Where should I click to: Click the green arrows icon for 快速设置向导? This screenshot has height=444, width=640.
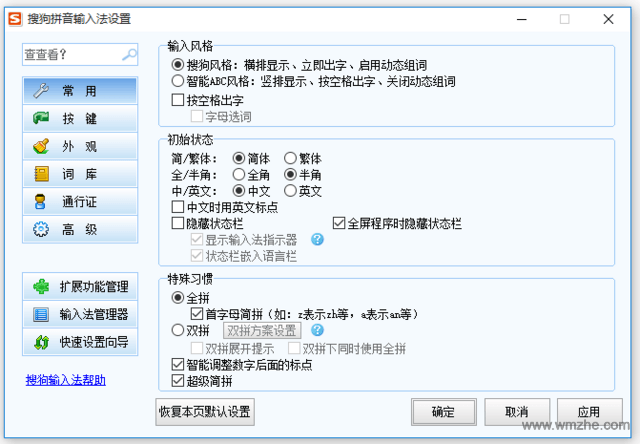point(42,342)
